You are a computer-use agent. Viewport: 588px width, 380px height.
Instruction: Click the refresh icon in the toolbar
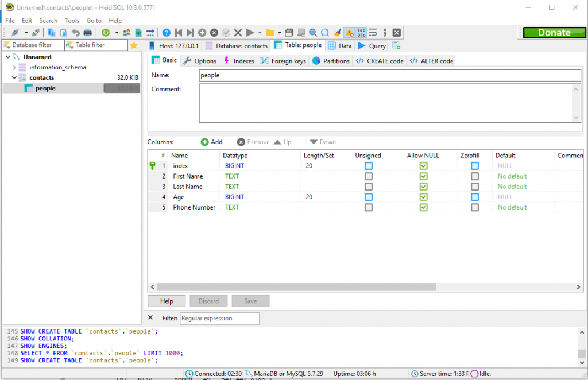point(106,33)
